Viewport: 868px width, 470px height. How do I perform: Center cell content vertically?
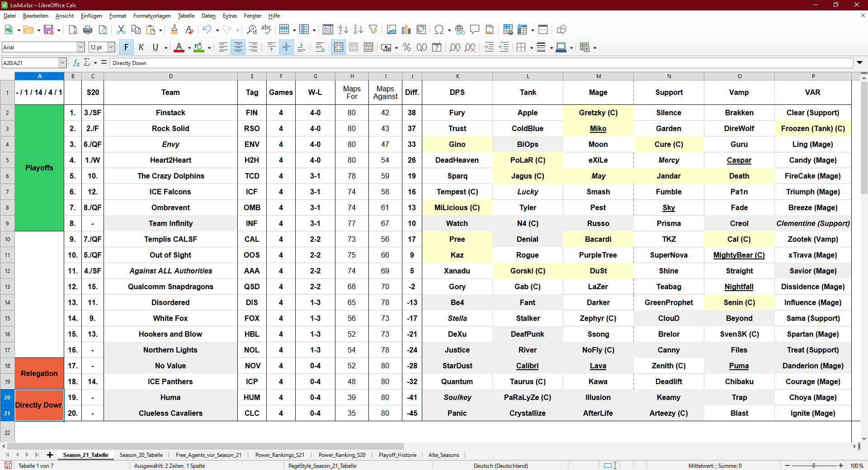[x=286, y=47]
